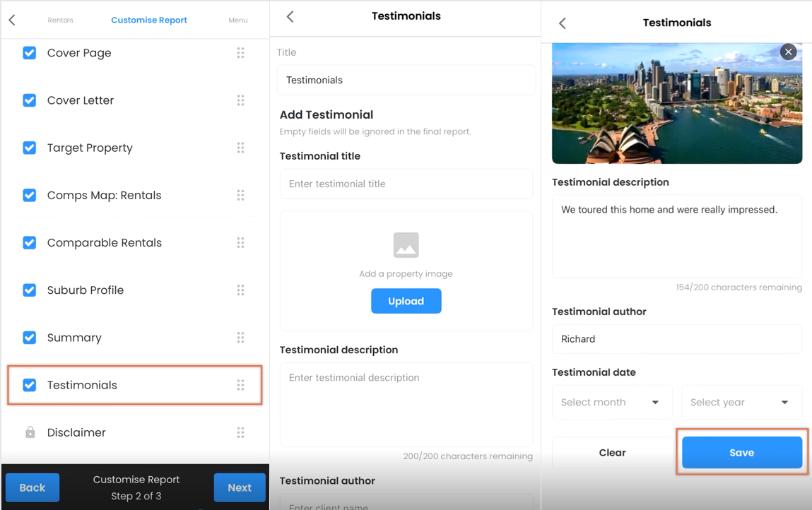This screenshot has width=812, height=510.
Task: Select the Target Property row label
Action: [x=90, y=148]
